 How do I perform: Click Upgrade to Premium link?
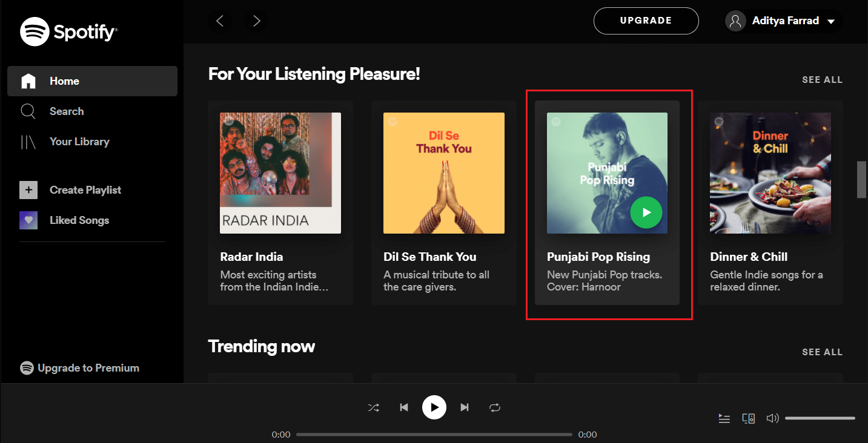79,367
